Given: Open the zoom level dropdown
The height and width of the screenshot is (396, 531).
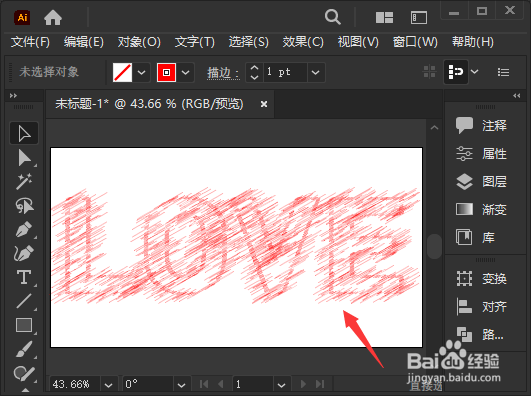Looking at the screenshot, I should pos(108,385).
